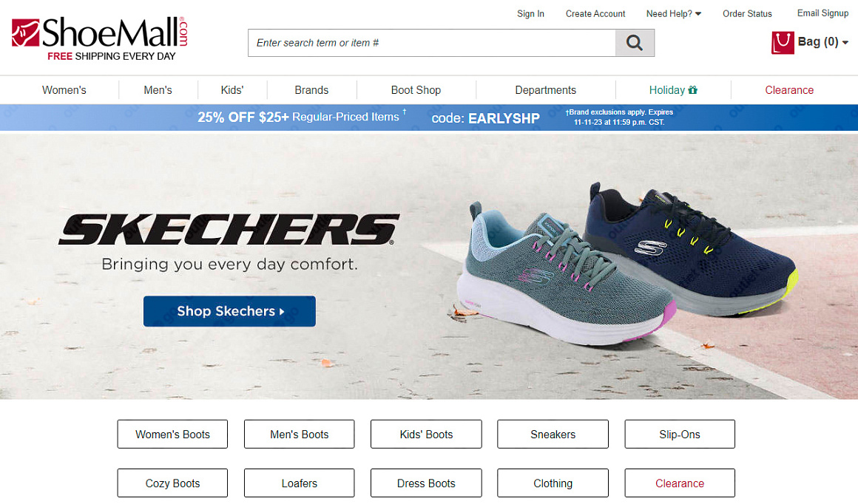858x504 pixels.
Task: Click the Sign In link
Action: point(530,13)
